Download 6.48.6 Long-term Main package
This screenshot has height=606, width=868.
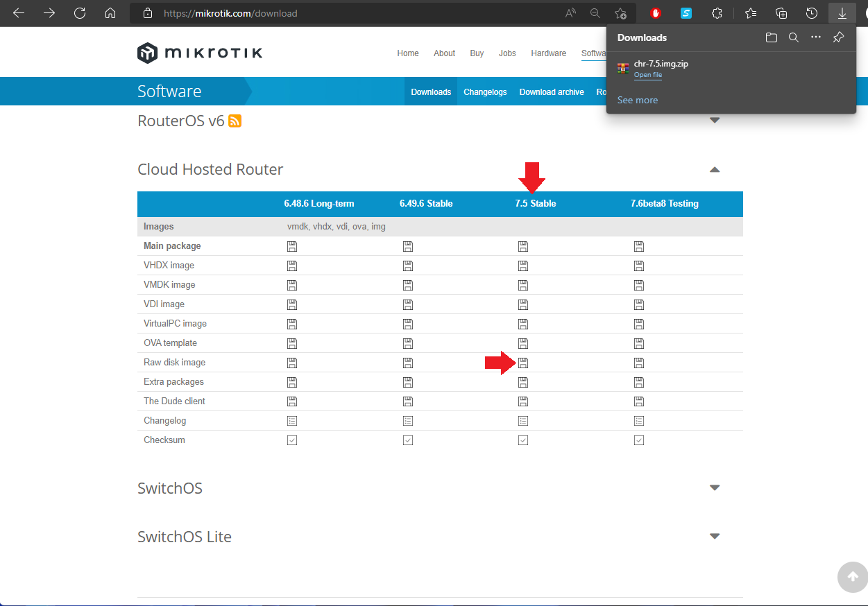coord(292,246)
